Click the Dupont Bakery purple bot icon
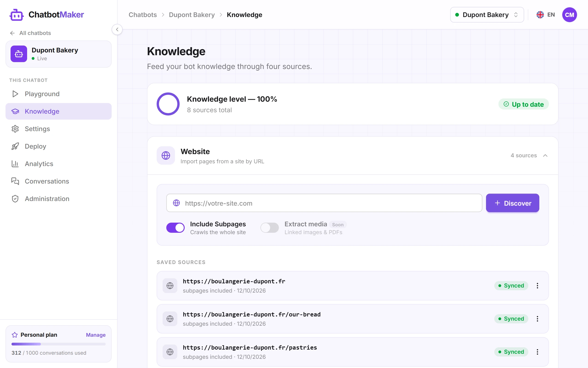588x368 pixels. click(x=19, y=54)
